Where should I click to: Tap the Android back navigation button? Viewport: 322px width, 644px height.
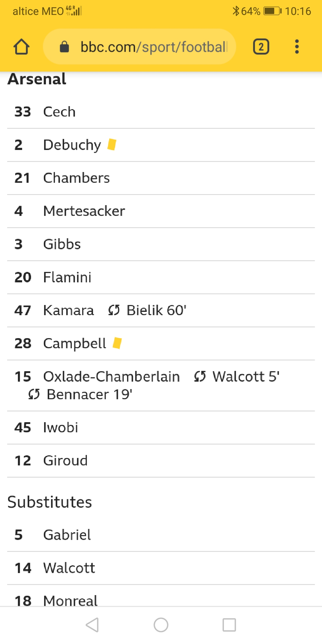coord(92,625)
